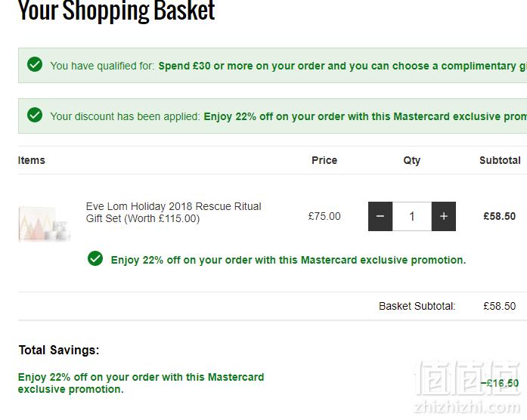
Task: Click the Items column header
Action: [x=32, y=160]
